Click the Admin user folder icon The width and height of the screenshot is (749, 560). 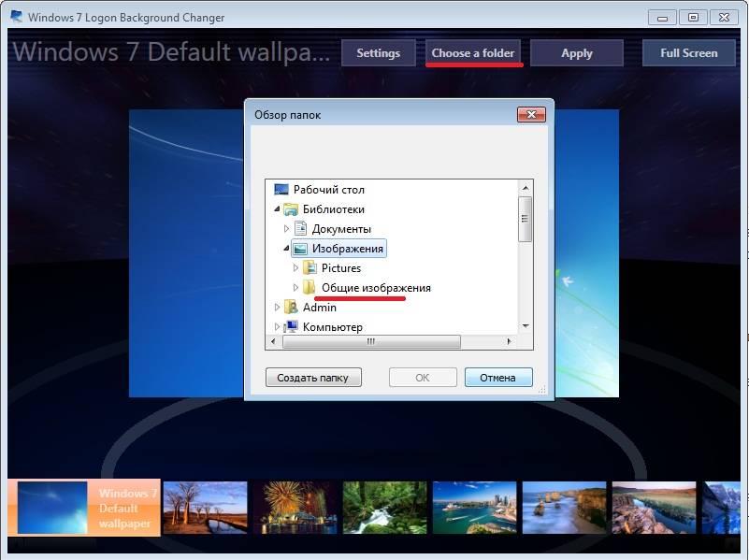[x=291, y=307]
